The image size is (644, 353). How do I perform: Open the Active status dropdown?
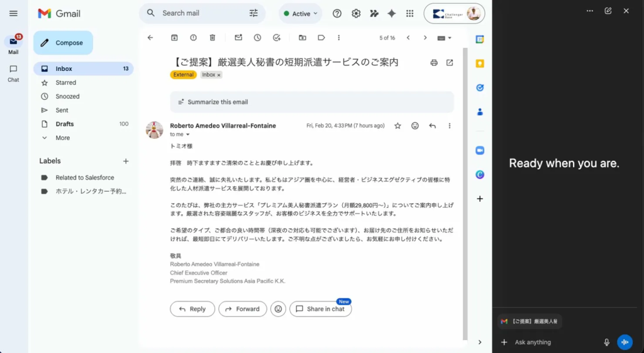[301, 13]
